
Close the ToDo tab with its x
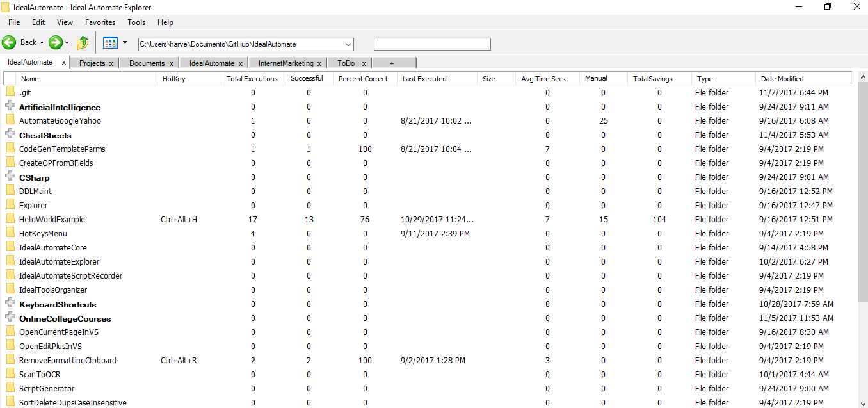pyautogui.click(x=364, y=63)
